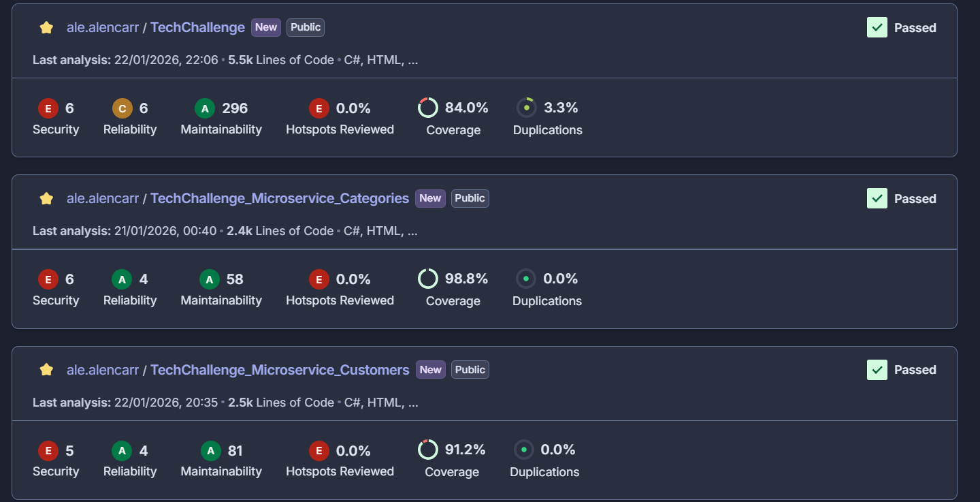Image resolution: width=980 pixels, height=502 pixels.
Task: Click Categories project Hotspots Reviewed E badge
Action: 319,279
